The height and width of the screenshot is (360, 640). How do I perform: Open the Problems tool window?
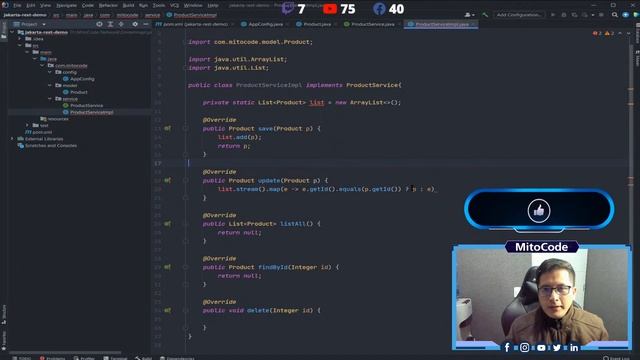[x=53, y=358]
